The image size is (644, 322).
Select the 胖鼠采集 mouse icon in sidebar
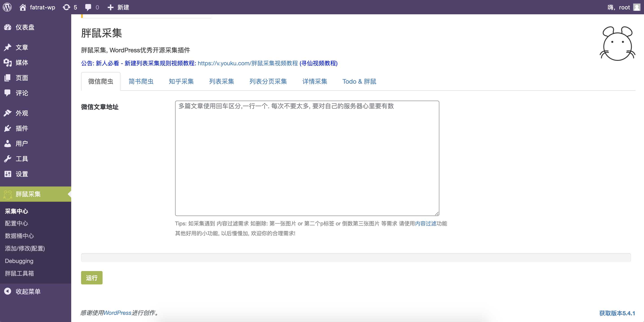[x=8, y=195]
